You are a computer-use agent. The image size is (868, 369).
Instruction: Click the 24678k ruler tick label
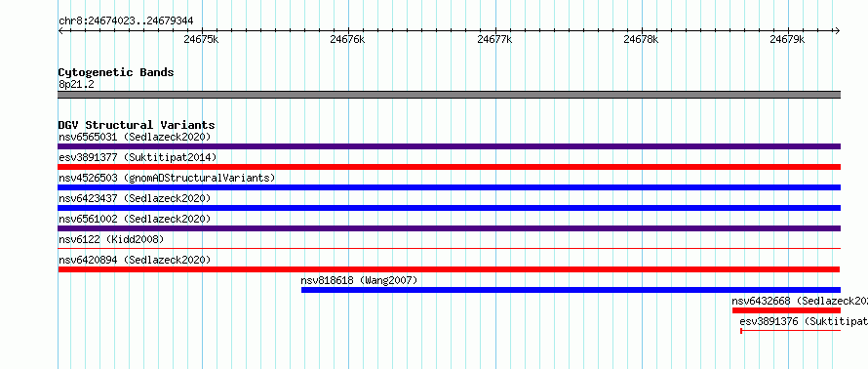[x=641, y=39]
